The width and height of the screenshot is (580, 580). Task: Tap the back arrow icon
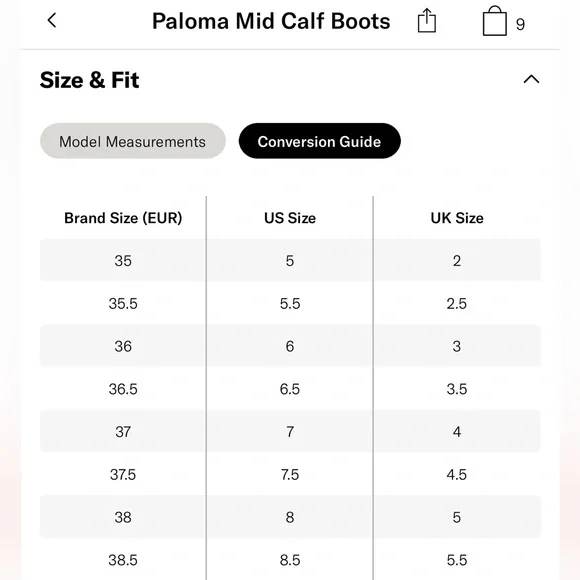pos(52,20)
